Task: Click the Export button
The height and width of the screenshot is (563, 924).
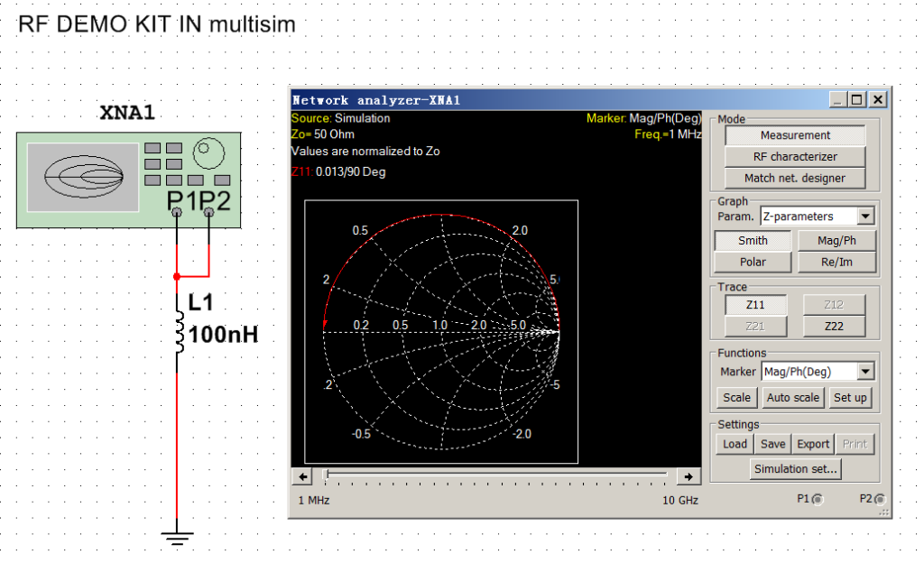Action: [x=813, y=444]
